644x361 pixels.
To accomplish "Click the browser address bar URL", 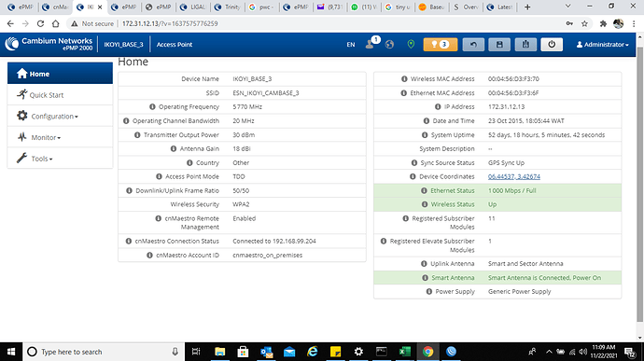I will (170, 24).
